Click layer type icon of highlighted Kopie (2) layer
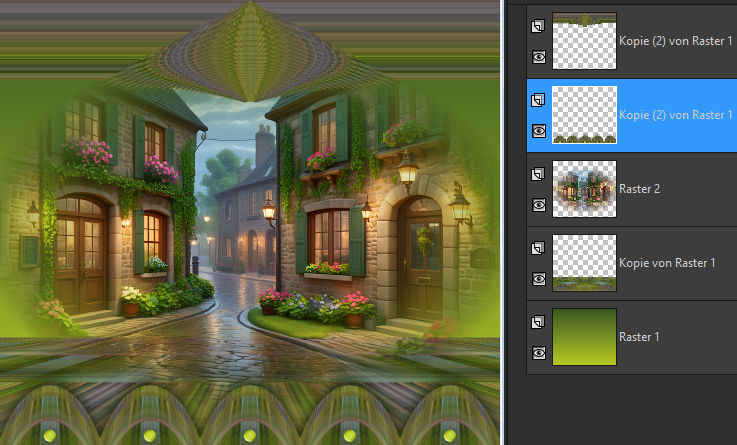 [539, 100]
